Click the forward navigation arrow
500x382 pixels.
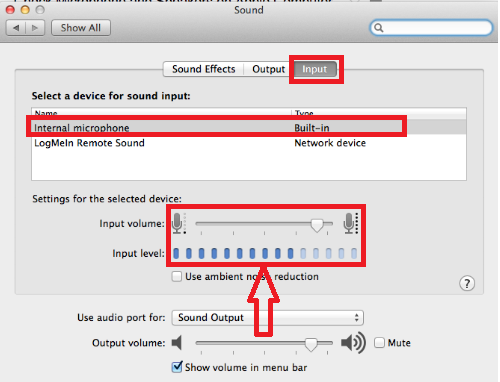coord(35,28)
